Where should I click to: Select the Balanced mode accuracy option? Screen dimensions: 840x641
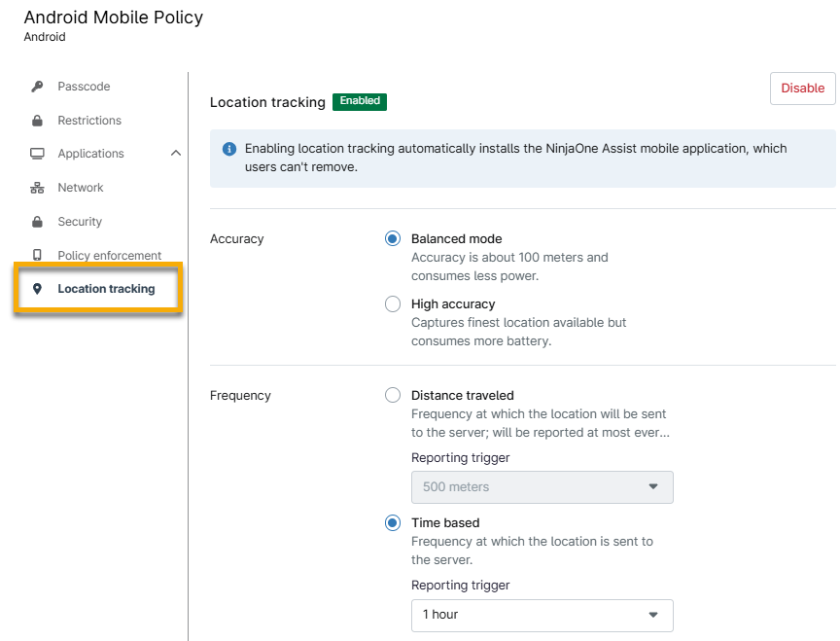tap(392, 238)
